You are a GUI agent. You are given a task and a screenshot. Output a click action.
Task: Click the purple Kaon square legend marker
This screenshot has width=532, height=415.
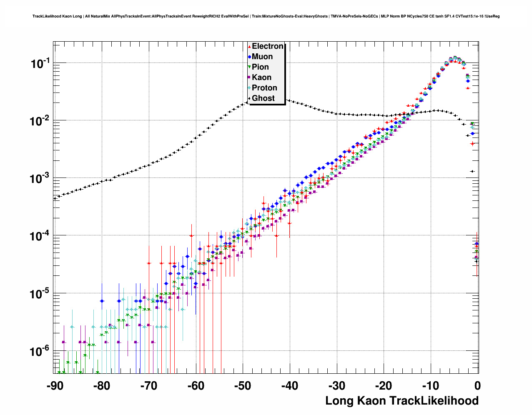249,77
